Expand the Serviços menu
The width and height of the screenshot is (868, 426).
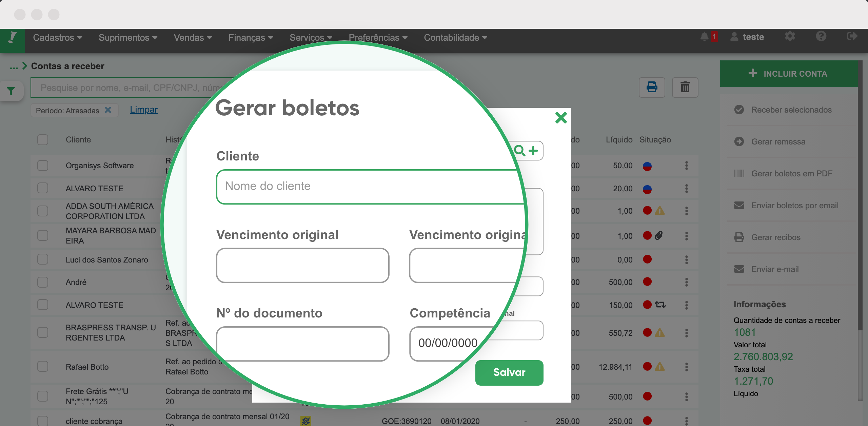tap(311, 37)
